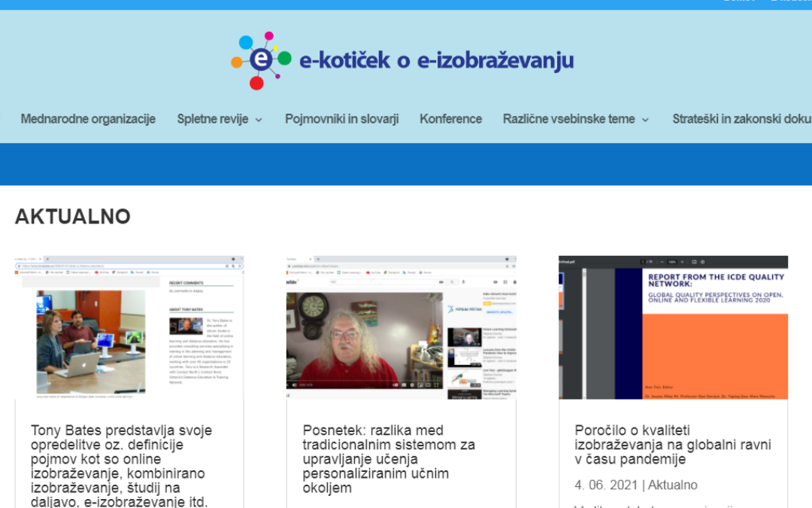812x508 pixels.
Task: Expand the chevron beside Različne vsebinske teme
Action: (x=645, y=120)
